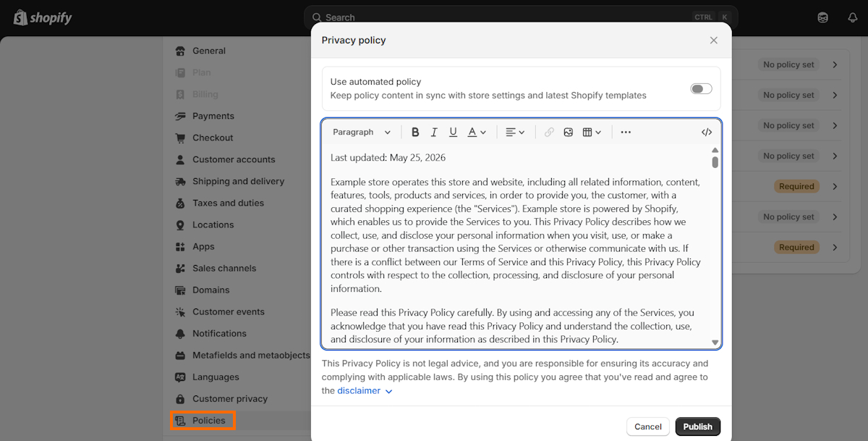
Task: Click the Shopify logo
Action: [x=43, y=17]
